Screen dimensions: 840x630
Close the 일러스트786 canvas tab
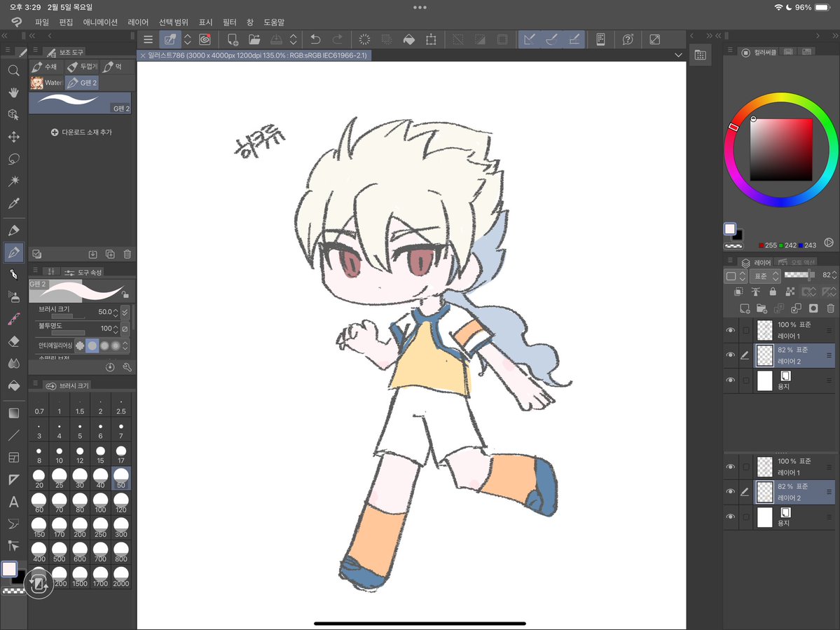[143, 55]
